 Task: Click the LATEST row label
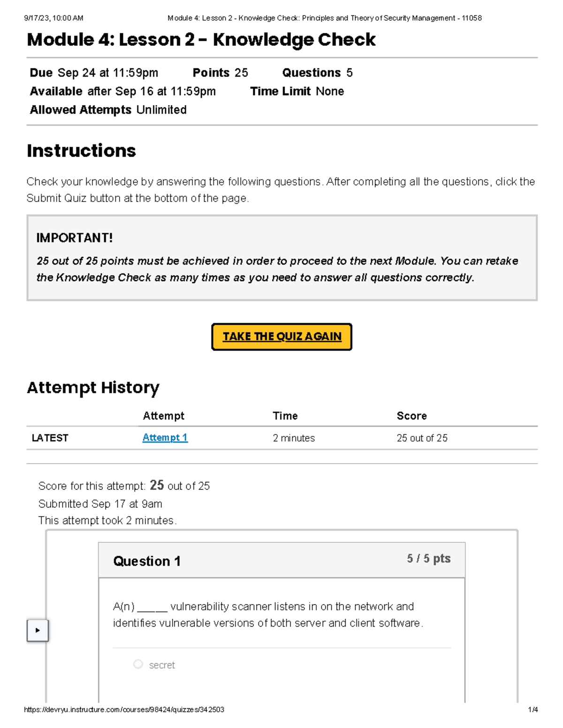pos(50,438)
